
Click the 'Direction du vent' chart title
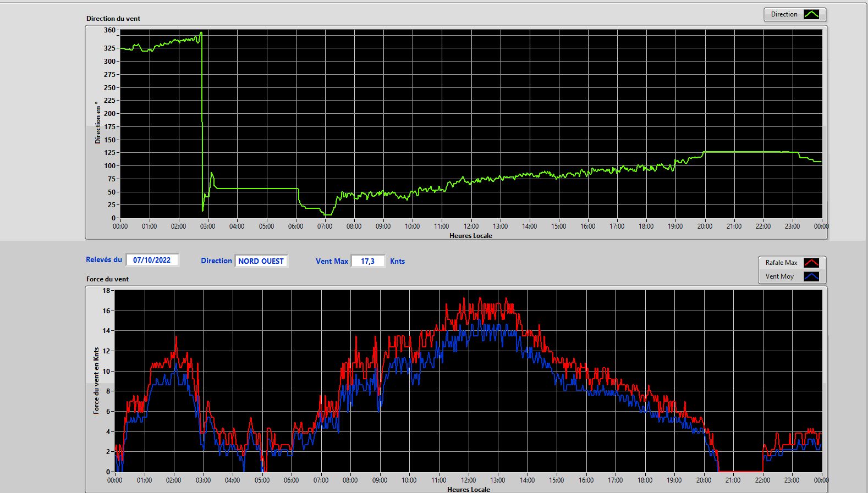coord(113,18)
